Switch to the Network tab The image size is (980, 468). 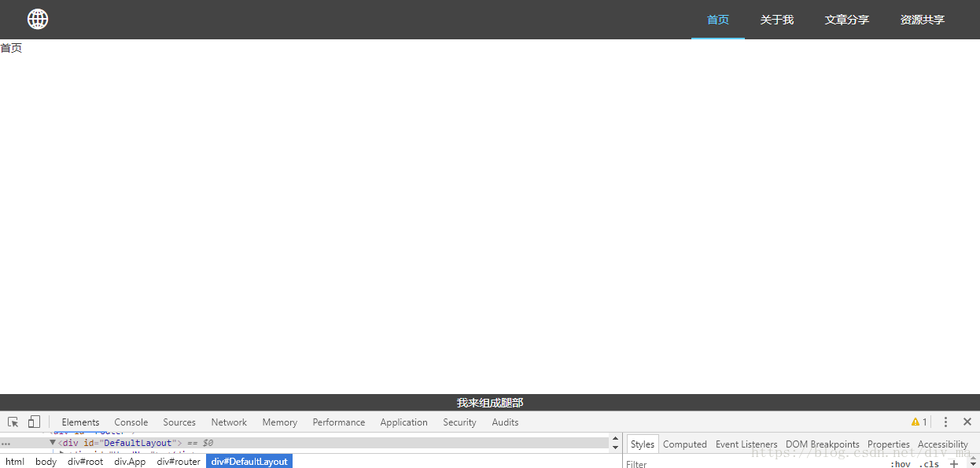pos(229,422)
